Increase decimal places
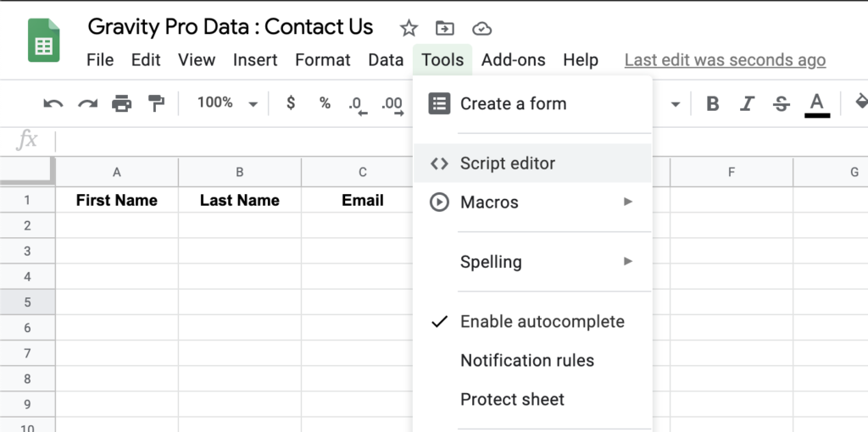 (392, 105)
